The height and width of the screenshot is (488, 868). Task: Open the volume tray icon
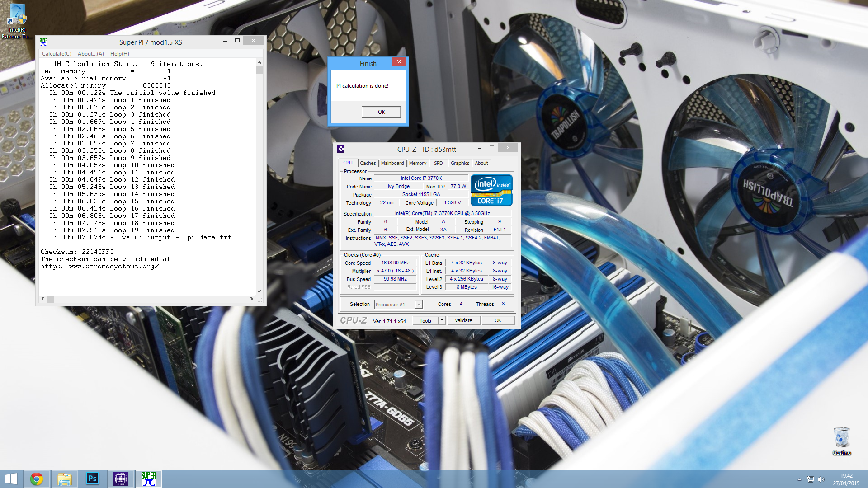[x=821, y=479]
